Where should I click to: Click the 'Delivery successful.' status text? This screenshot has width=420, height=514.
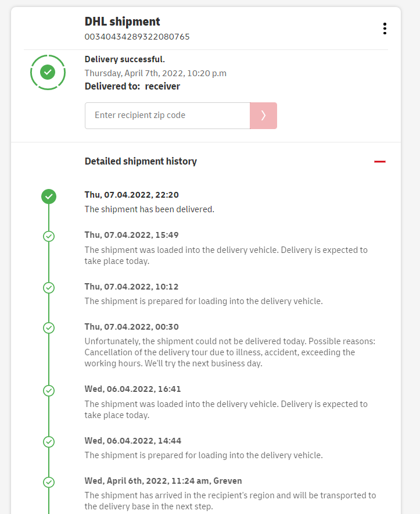[x=125, y=59]
